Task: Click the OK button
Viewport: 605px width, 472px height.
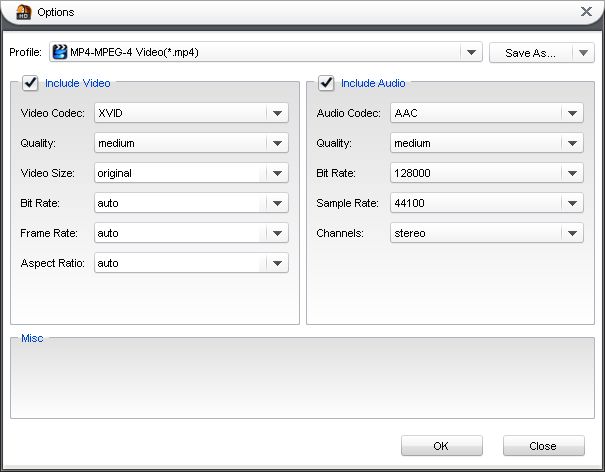Action: coord(442,446)
